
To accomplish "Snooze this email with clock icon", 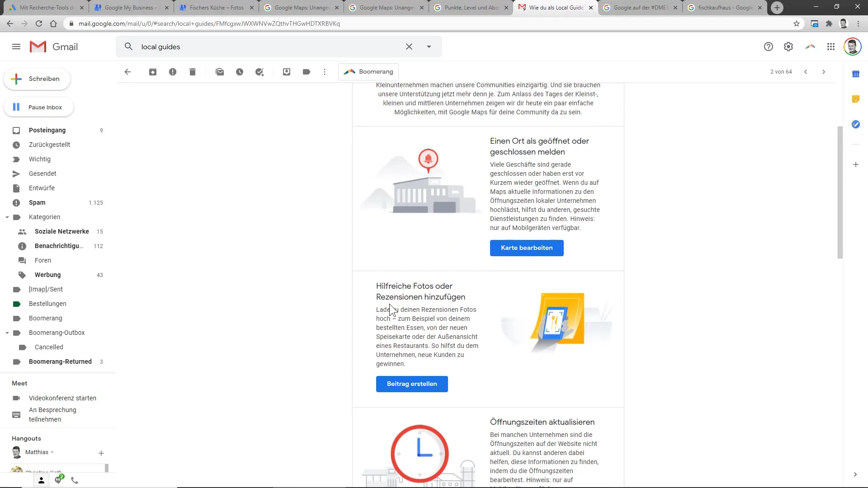I will click(240, 72).
